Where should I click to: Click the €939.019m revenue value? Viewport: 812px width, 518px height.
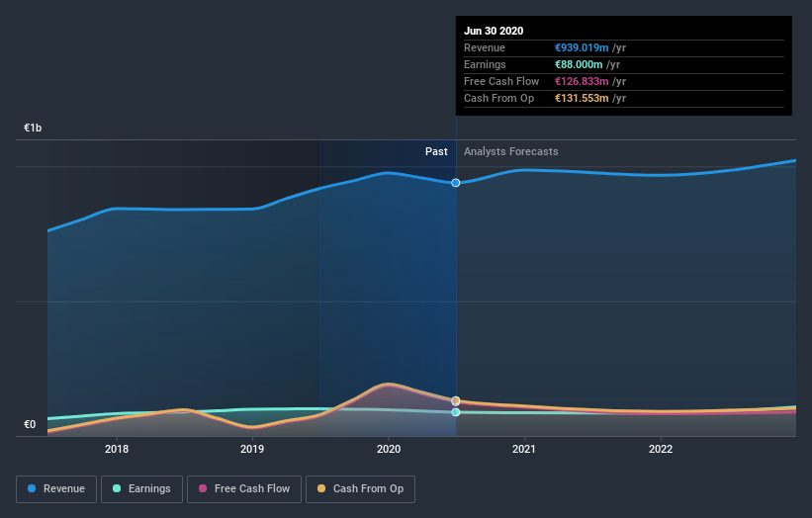coord(582,47)
